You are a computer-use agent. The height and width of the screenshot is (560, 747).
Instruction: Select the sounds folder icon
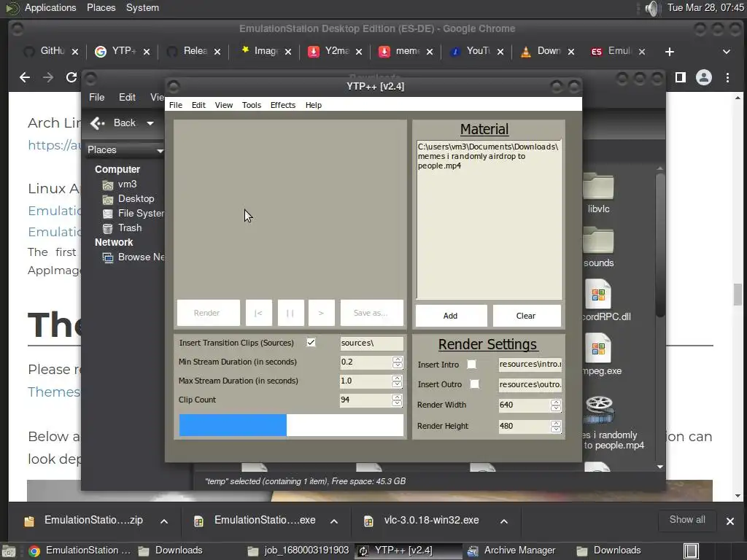598,240
